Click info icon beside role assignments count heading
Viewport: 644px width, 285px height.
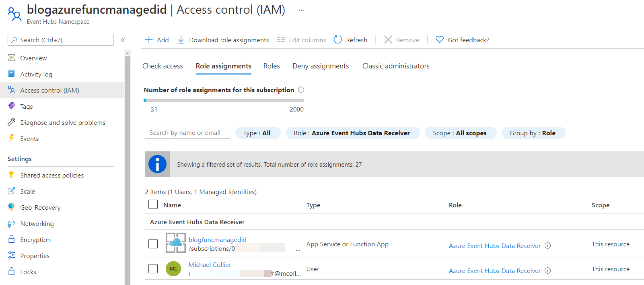click(301, 90)
